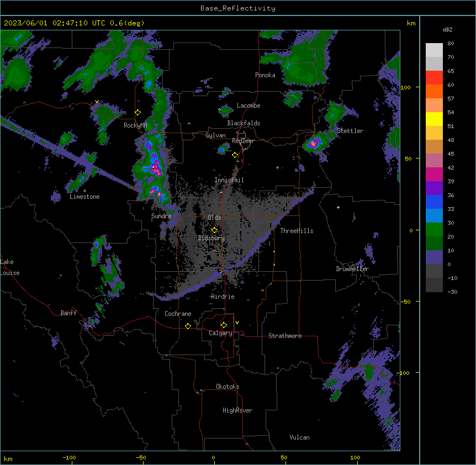The image size is (476, 465).
Task: Click the yellow diamond marker below RedDeer
Action: tap(235, 155)
